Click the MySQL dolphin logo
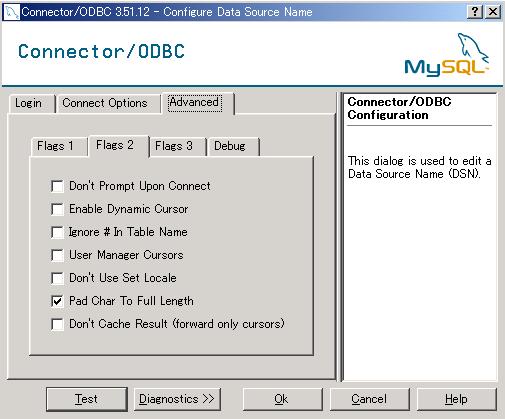The image size is (505, 419). pos(446,55)
